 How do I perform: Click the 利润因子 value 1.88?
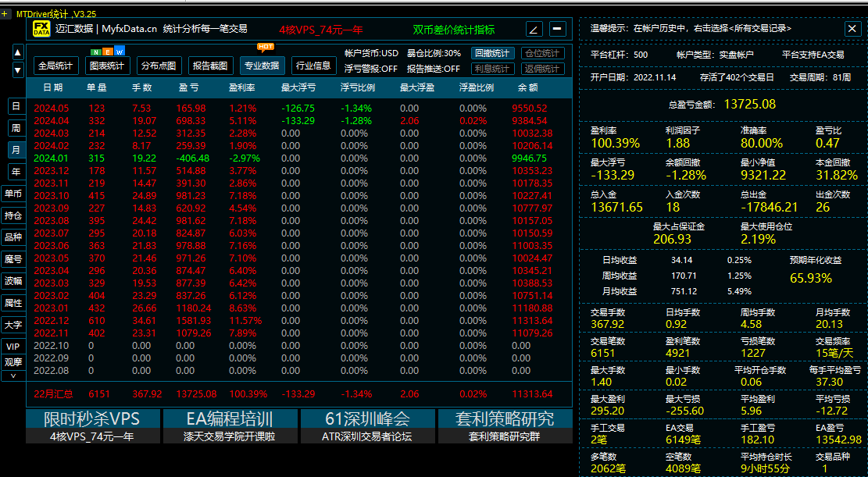tap(677, 143)
